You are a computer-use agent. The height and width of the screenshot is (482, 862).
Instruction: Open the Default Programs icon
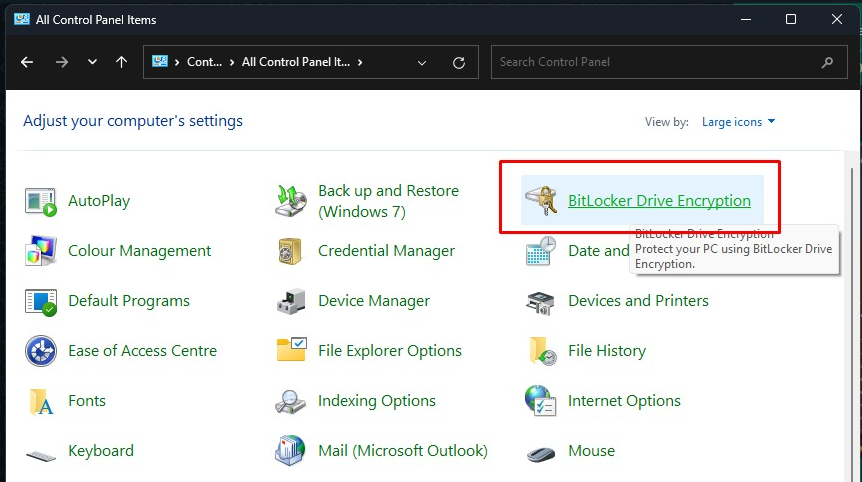[41, 301]
